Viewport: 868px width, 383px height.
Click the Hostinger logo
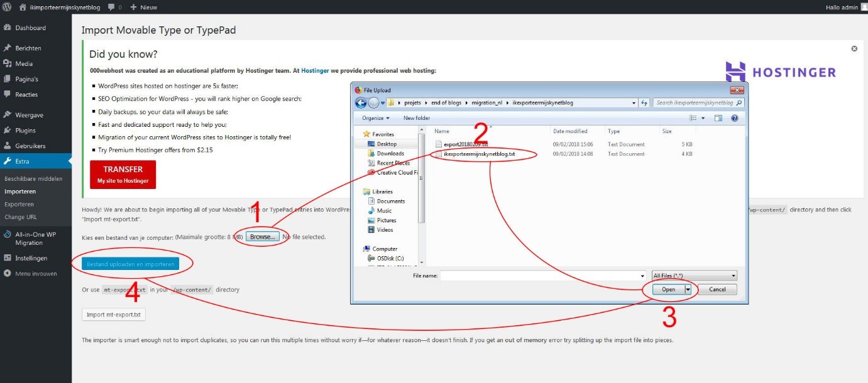coord(781,72)
